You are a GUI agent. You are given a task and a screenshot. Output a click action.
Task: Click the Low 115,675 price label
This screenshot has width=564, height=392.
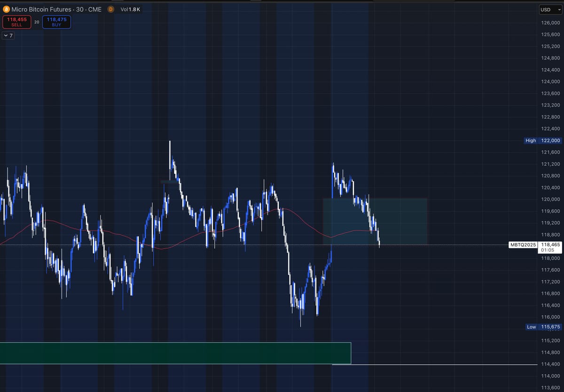[x=543, y=327]
